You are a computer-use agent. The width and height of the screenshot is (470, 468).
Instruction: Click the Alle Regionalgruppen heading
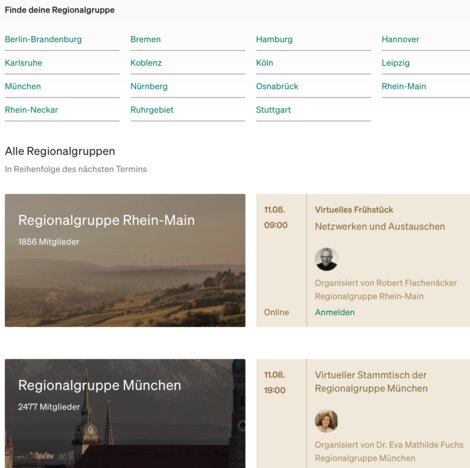(x=60, y=151)
